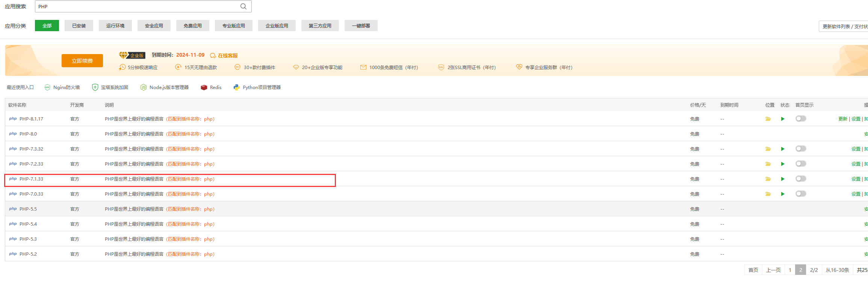Viewport: 868px width, 282px height.
Task: Click the PHP-5.3 software name
Action: click(28, 239)
